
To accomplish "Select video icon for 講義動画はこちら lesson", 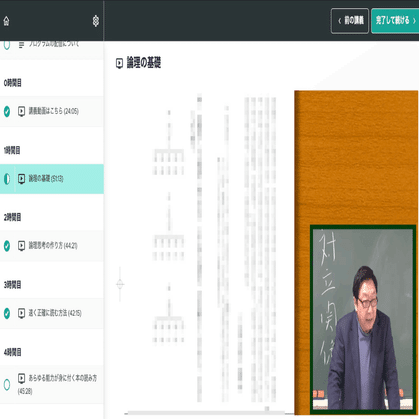I will 21,111.
